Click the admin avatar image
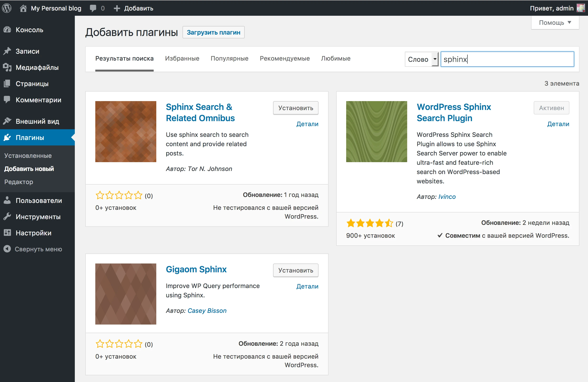 click(581, 8)
